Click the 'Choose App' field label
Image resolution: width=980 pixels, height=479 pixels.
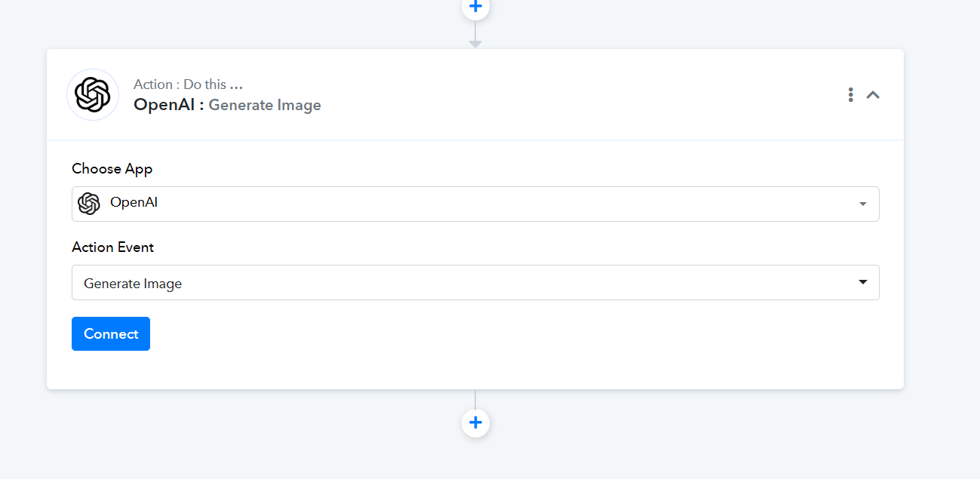click(x=112, y=168)
